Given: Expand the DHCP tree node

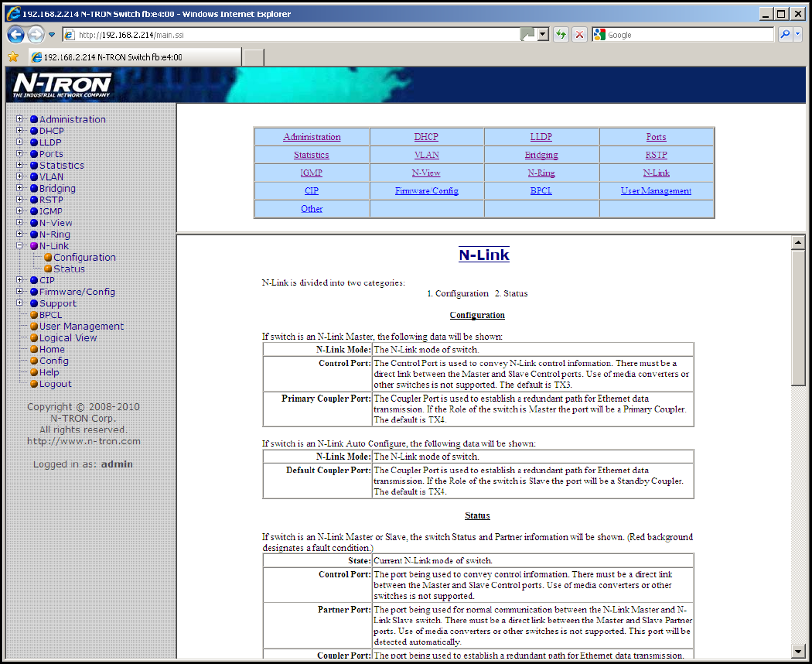Looking at the screenshot, I should coord(19,130).
